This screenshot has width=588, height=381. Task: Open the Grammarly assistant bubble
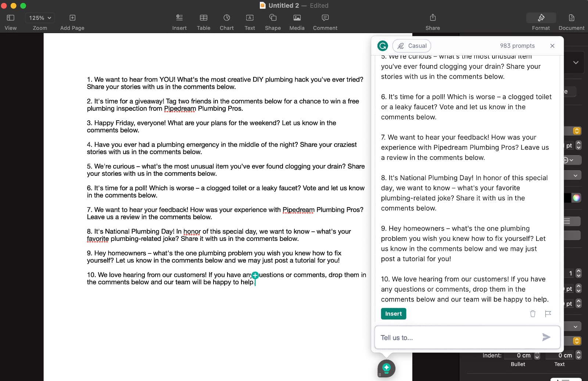[x=386, y=368]
